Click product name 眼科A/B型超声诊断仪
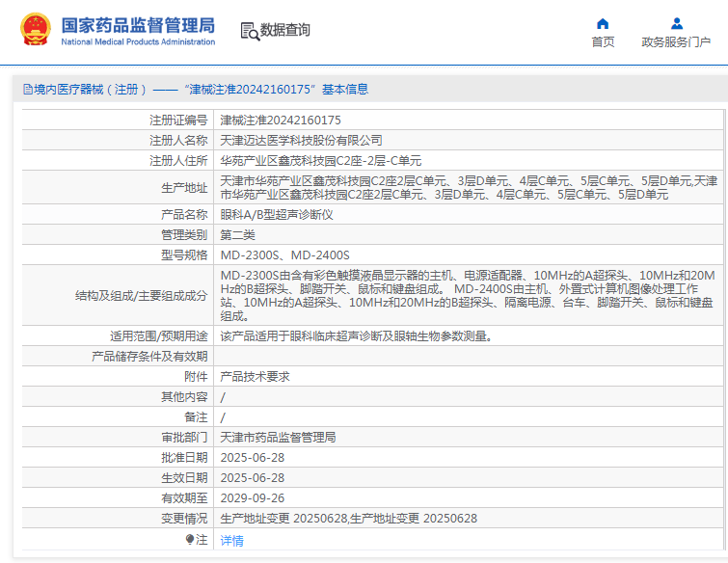Screen dimensions: 728x563 tap(277, 214)
